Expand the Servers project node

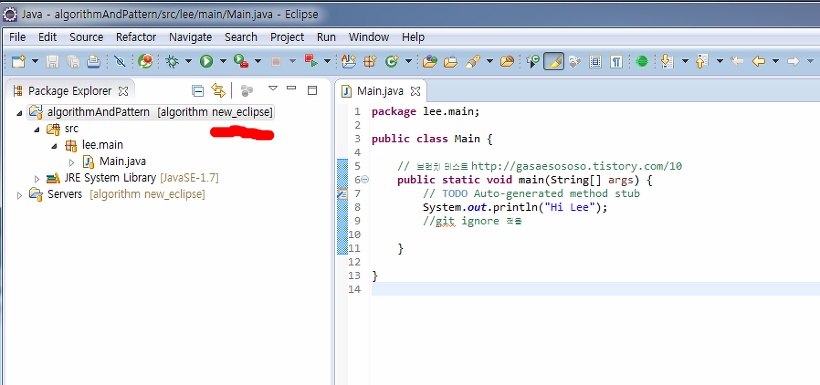pyautogui.click(x=19, y=195)
